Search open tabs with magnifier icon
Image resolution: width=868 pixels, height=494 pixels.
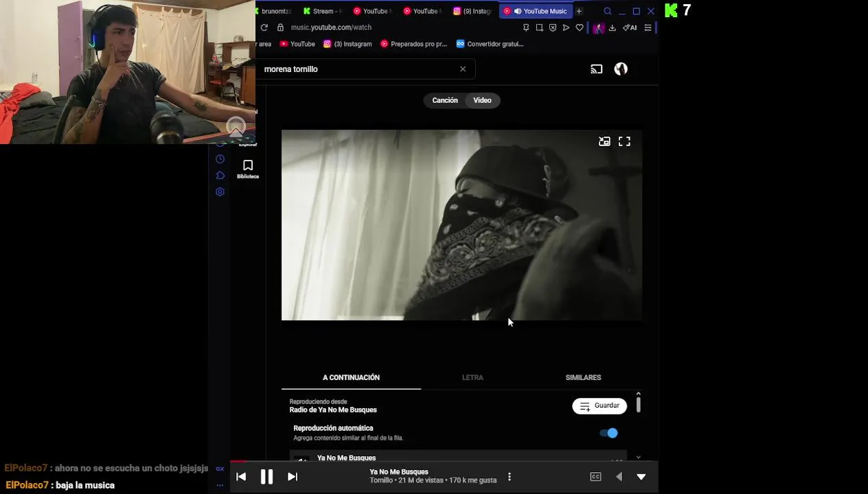(608, 11)
